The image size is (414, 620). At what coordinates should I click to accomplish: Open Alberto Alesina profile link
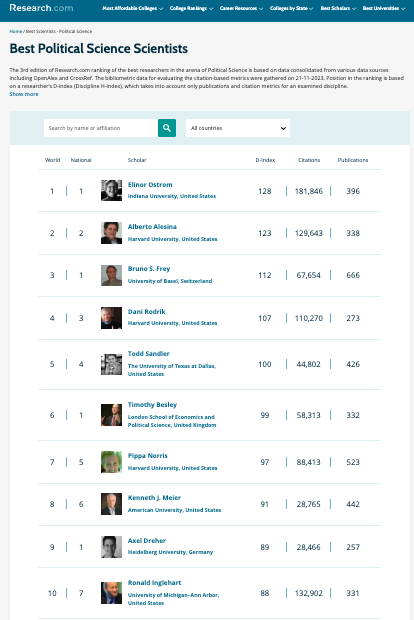coord(152,227)
